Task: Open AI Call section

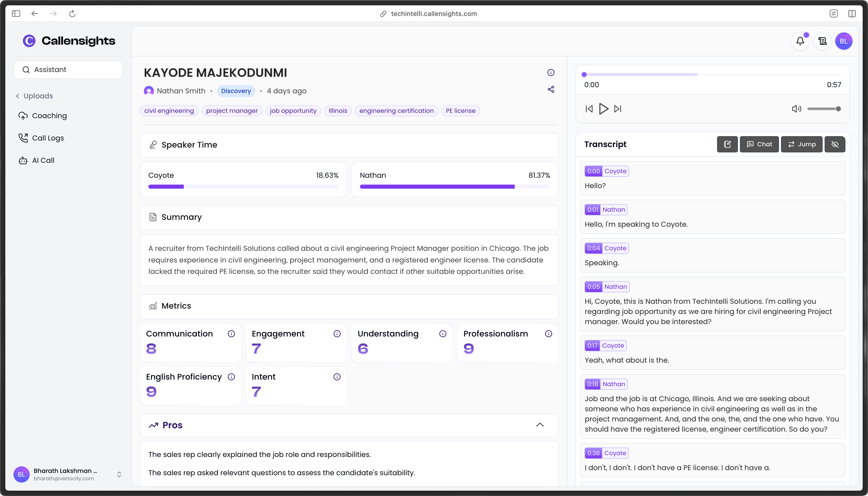Action: (x=37, y=160)
